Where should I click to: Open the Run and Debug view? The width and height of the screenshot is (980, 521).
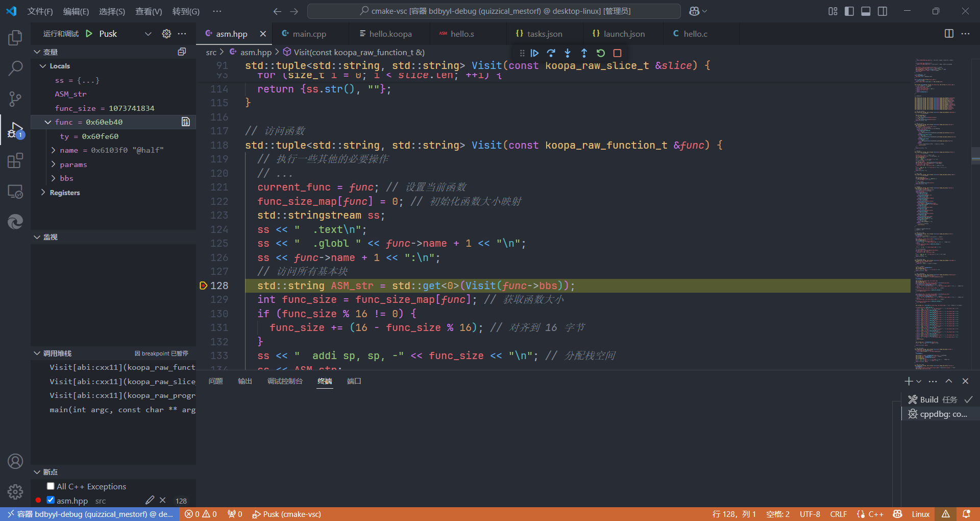point(15,130)
